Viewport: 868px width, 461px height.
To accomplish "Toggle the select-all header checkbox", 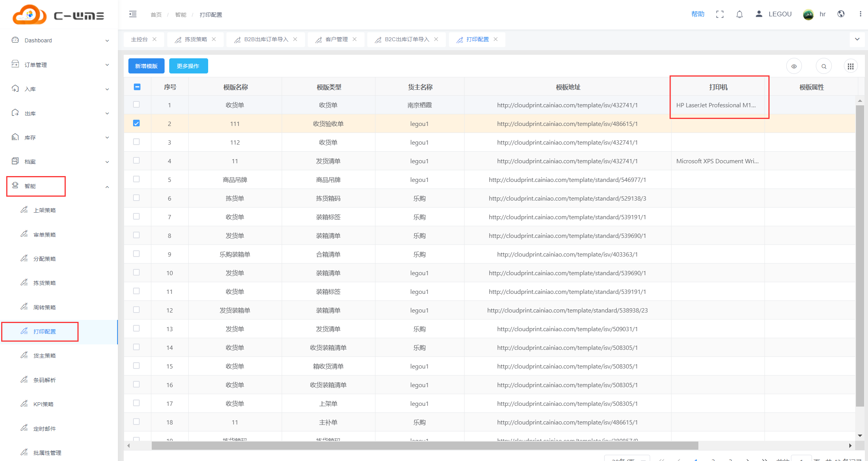I will tap(137, 87).
